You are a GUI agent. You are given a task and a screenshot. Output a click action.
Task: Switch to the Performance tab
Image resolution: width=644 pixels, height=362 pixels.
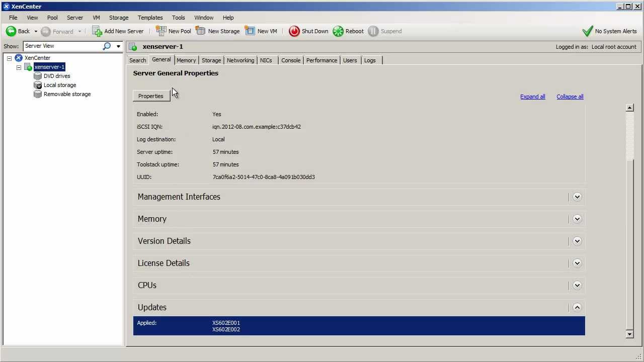pyautogui.click(x=321, y=60)
